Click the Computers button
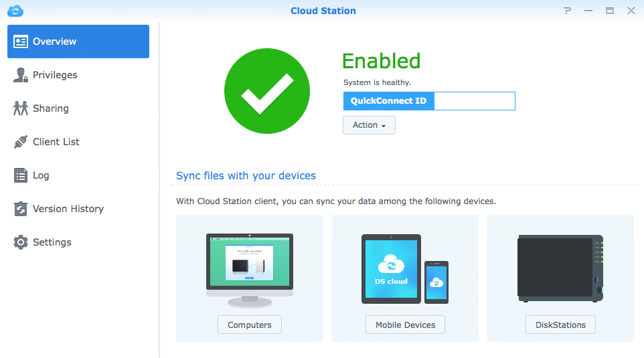The height and width of the screenshot is (358, 644). point(250,325)
